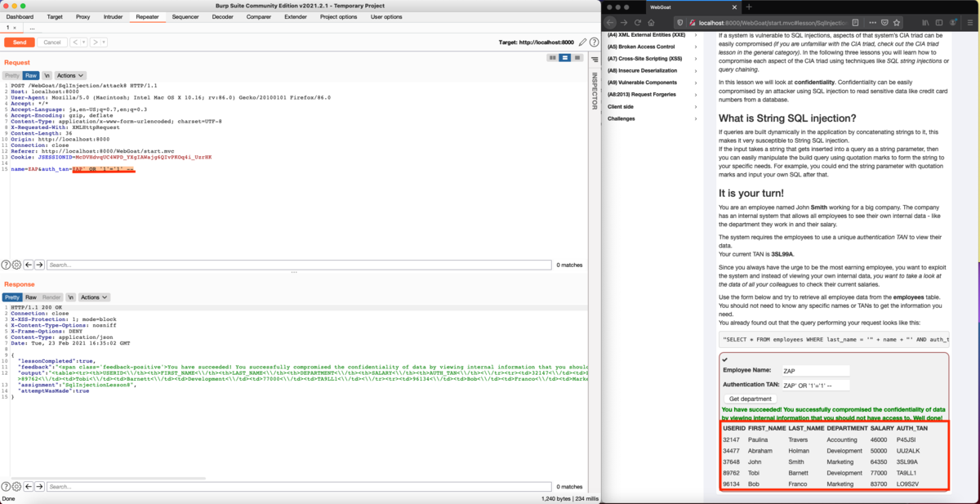Open the Inspector panel menu icon

coord(594,60)
